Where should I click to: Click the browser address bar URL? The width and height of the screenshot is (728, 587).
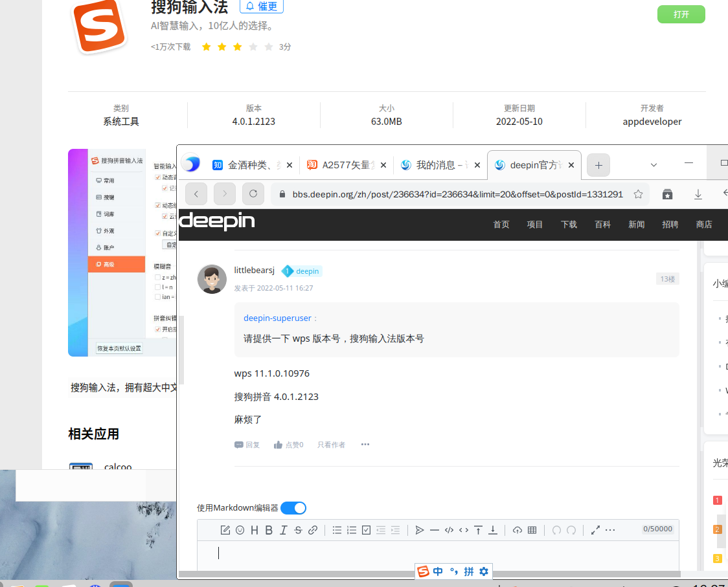click(x=457, y=194)
